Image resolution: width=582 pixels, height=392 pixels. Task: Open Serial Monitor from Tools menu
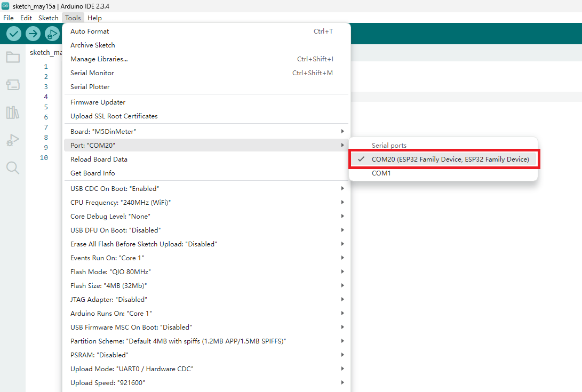click(206, 73)
